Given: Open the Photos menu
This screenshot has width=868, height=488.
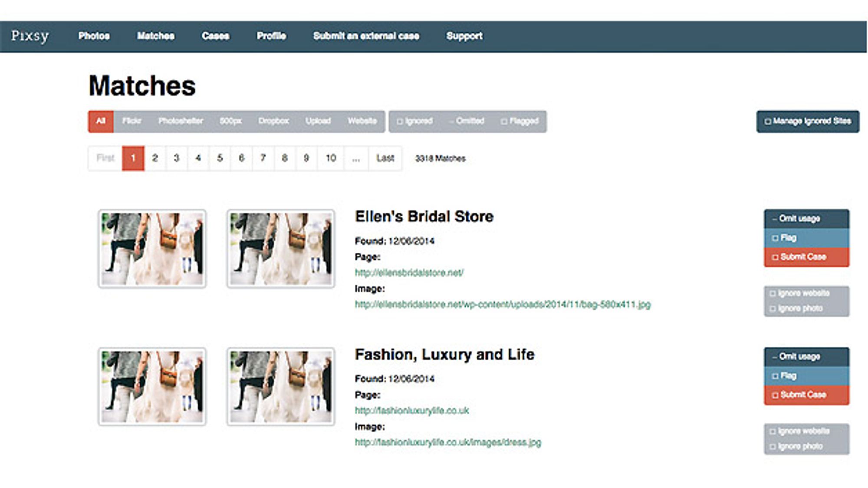Looking at the screenshot, I should (94, 36).
